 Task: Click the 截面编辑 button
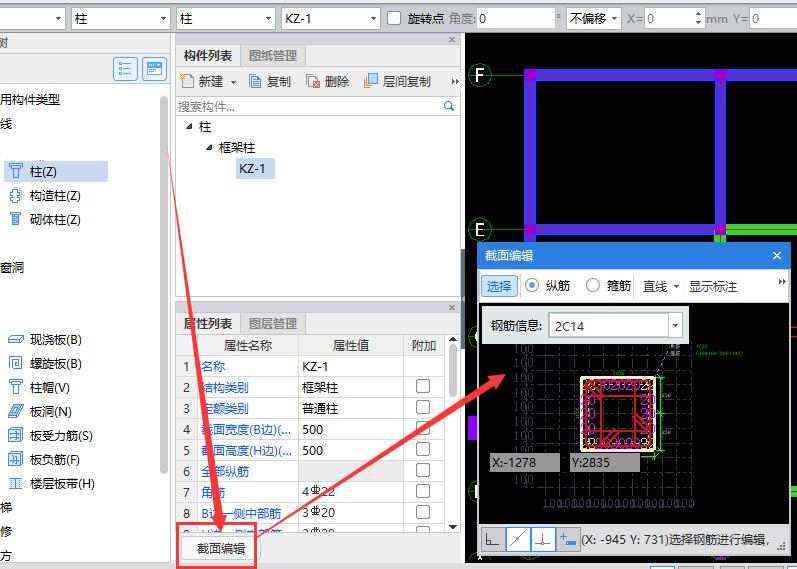tap(221, 549)
